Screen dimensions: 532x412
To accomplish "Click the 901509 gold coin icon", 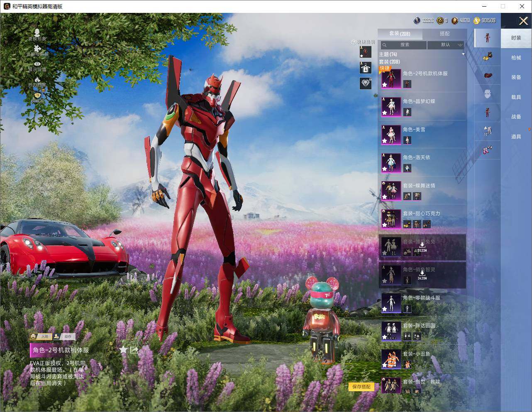I will 476,20.
